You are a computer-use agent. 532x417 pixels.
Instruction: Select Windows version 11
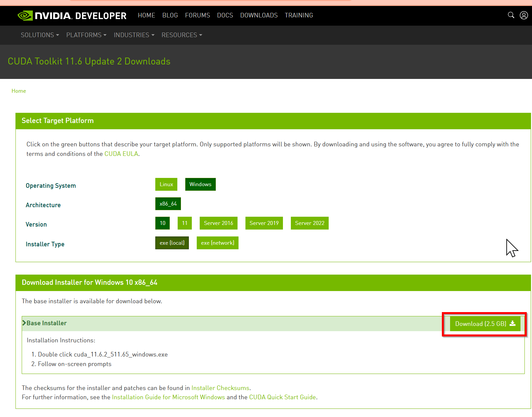tap(185, 223)
